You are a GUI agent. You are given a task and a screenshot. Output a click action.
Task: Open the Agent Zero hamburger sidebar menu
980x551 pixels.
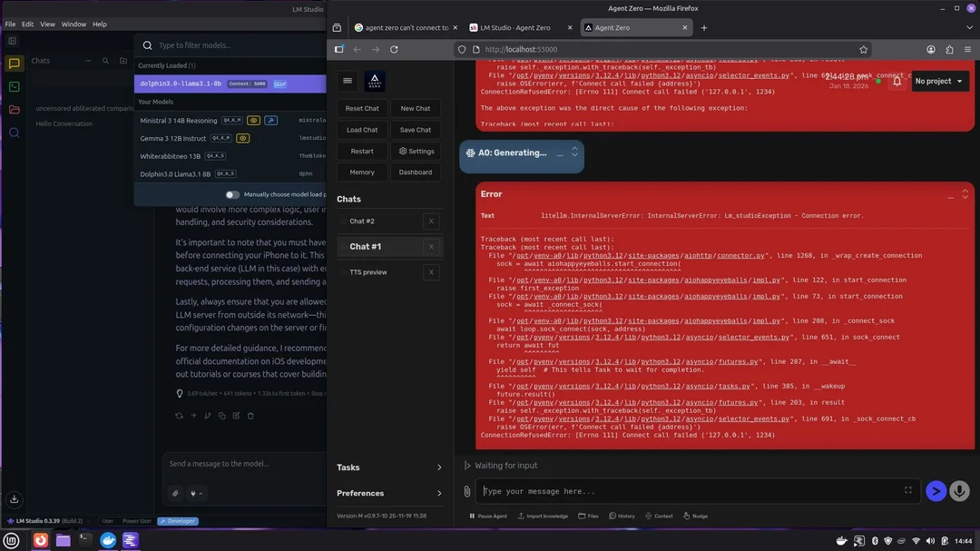point(348,81)
